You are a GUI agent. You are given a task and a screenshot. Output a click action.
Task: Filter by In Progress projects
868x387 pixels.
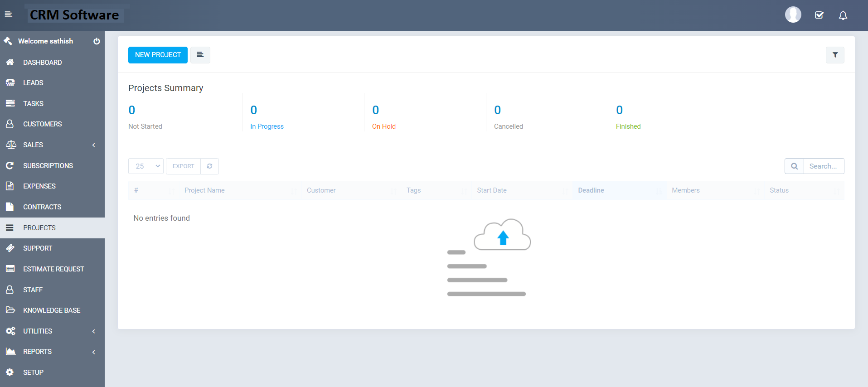click(x=267, y=126)
